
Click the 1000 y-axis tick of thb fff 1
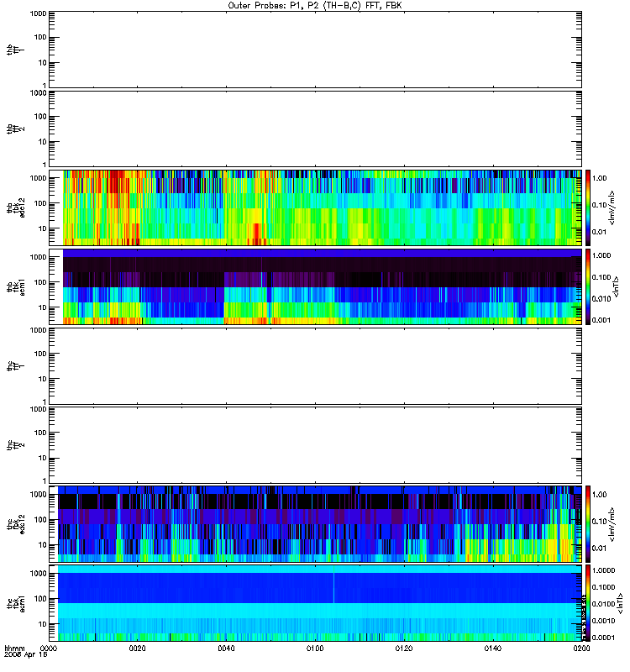coord(38,13)
